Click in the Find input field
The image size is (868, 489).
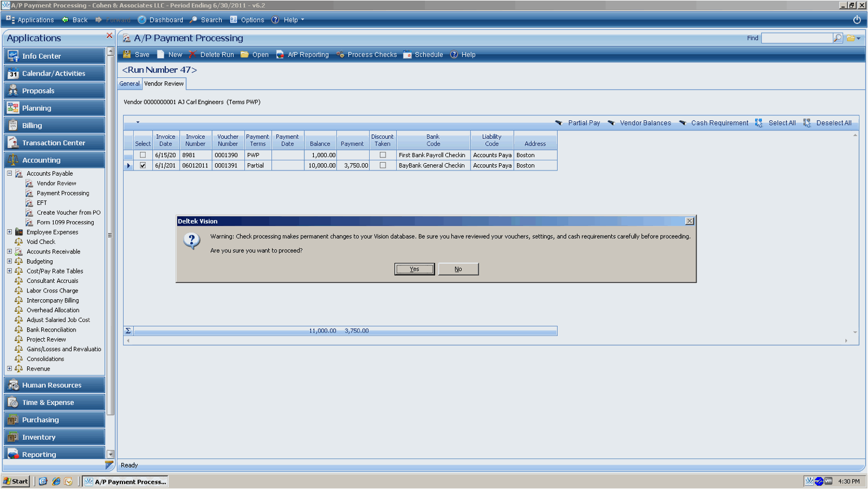[x=796, y=38]
